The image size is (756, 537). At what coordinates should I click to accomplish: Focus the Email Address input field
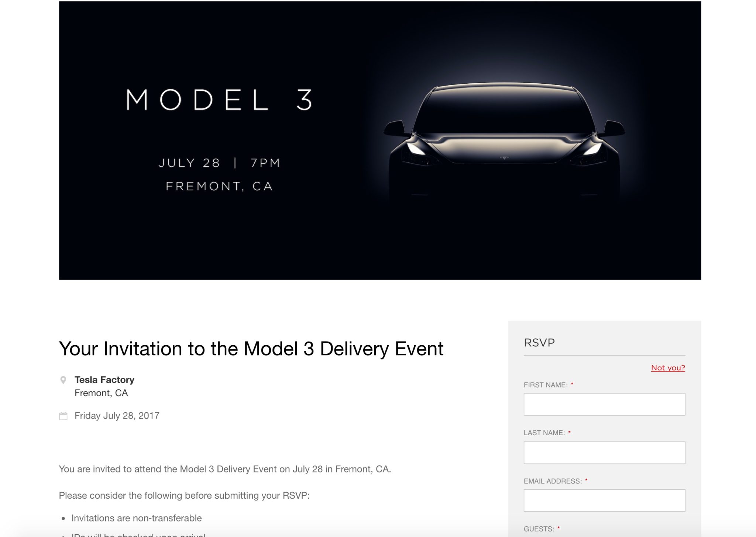pos(604,500)
